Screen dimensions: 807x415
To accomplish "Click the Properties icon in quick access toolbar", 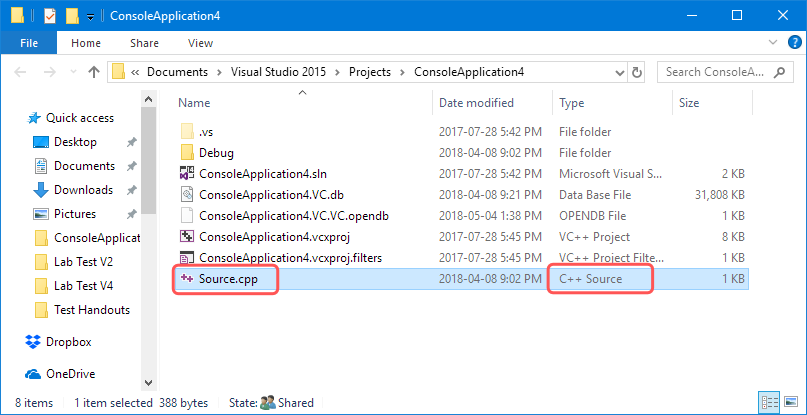I will (50, 15).
